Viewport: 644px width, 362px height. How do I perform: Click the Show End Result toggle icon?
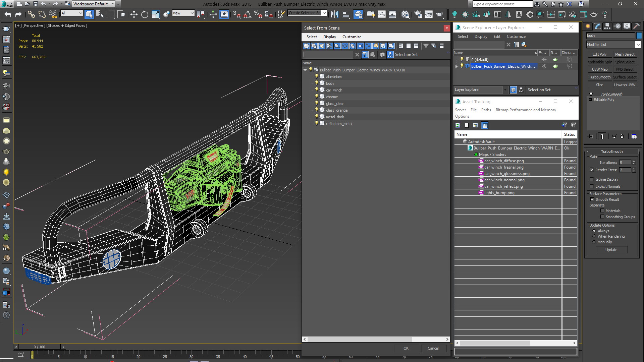click(x=602, y=136)
